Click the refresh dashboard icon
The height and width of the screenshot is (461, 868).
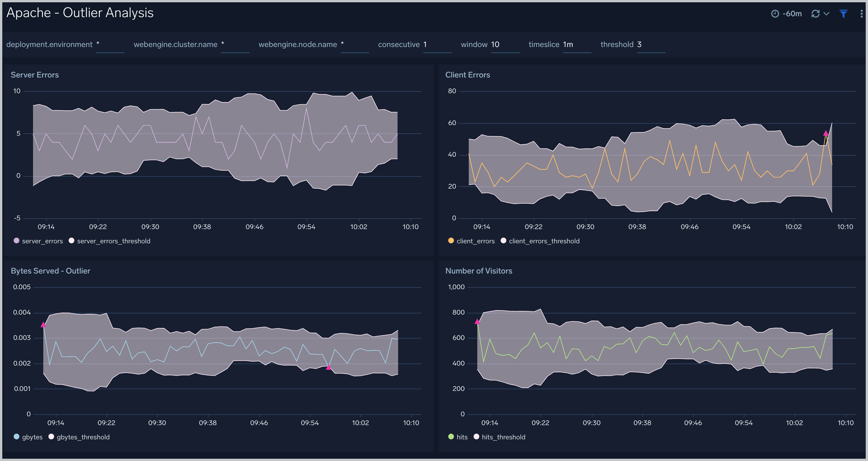pos(815,14)
